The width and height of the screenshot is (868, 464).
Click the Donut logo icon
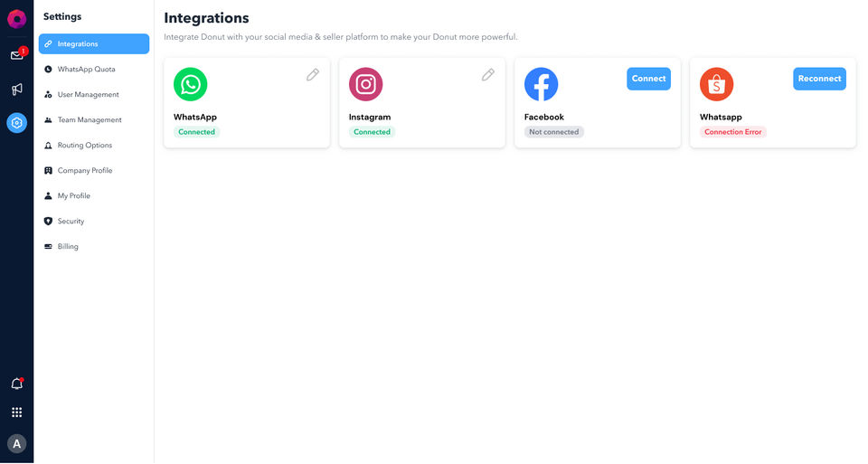(16, 19)
